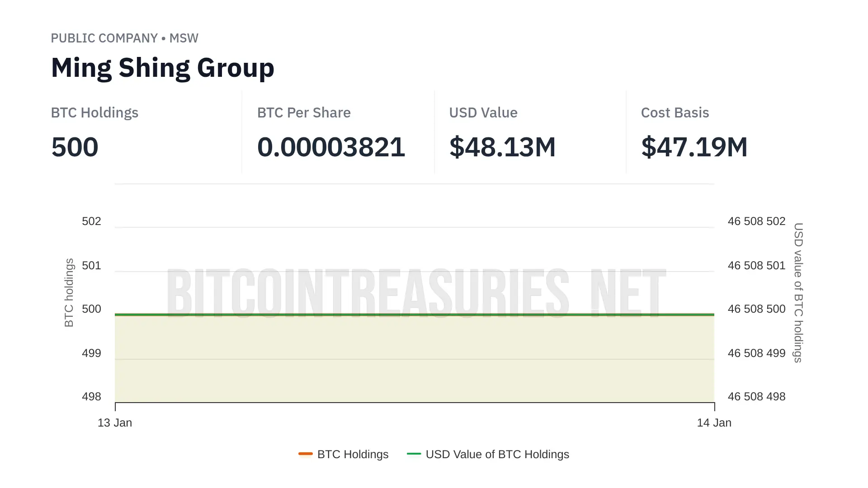This screenshot has height=488, width=868.
Task: Click the shaded area below the holdings line
Action: 415,359
